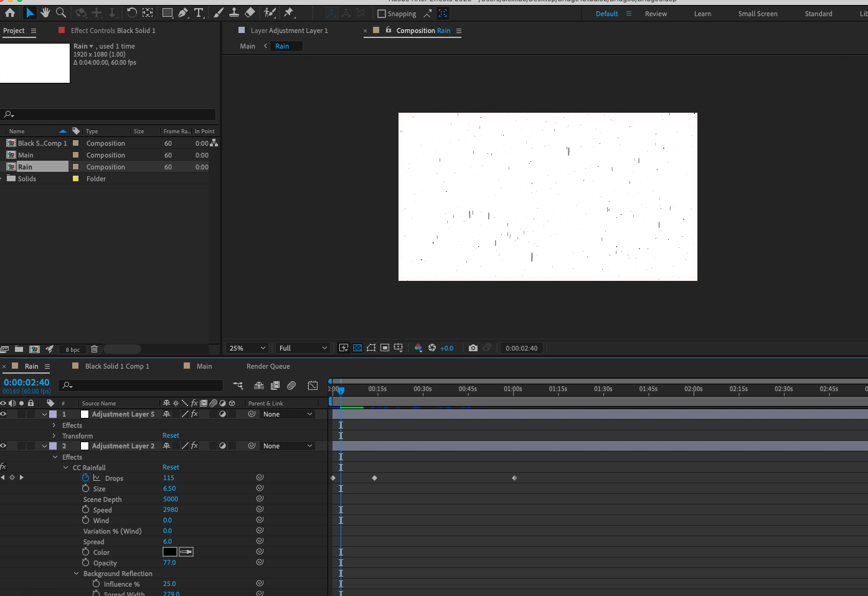This screenshot has width=868, height=596.
Task: Toggle the transparency grid button
Action: point(357,348)
